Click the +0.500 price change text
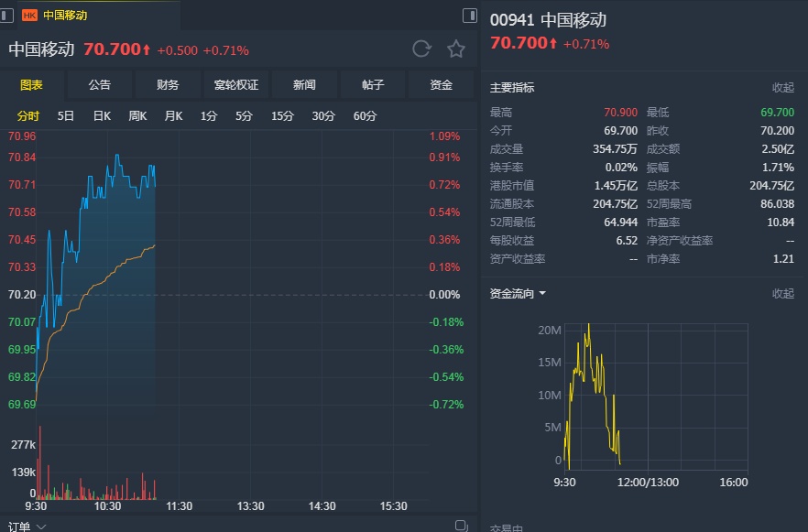Viewport: 808px width, 532px height. (x=178, y=50)
